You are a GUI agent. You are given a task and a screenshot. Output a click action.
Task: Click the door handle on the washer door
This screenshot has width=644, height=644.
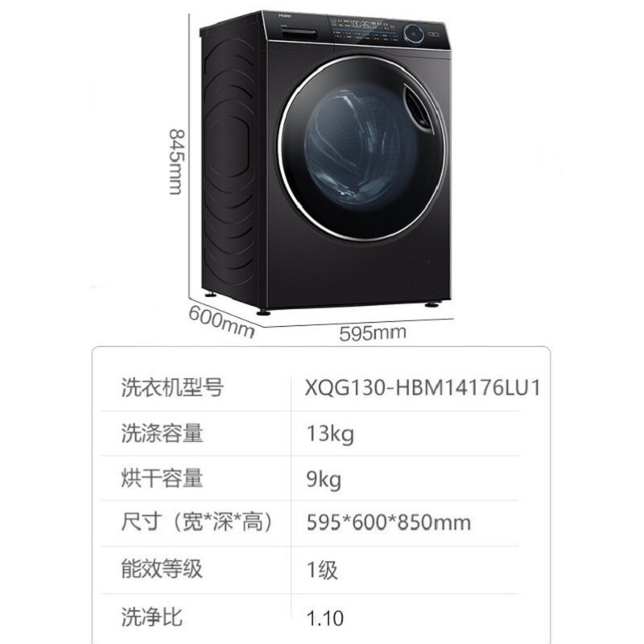coord(419,106)
